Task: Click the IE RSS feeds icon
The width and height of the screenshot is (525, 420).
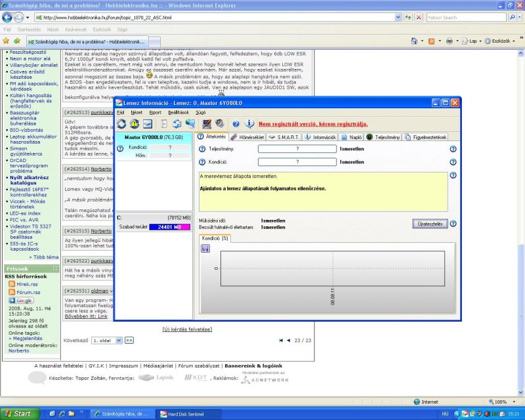Action: [x=432, y=41]
